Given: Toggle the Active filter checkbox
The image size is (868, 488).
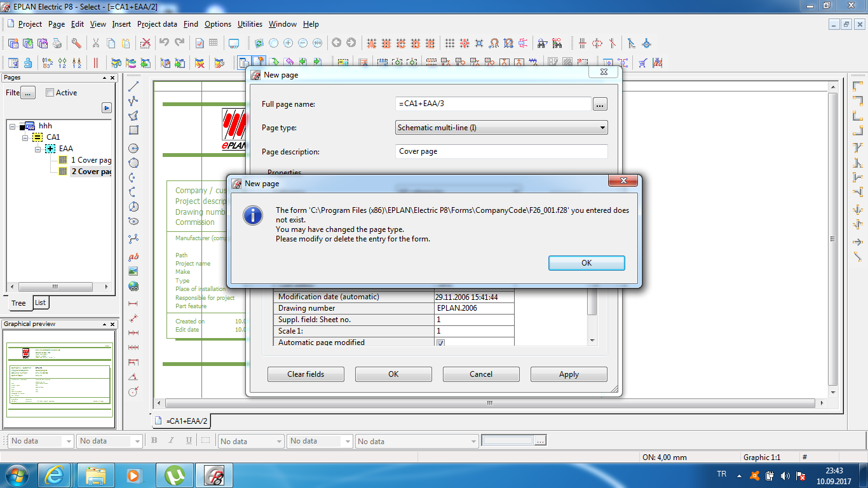Looking at the screenshot, I should tap(50, 93).
